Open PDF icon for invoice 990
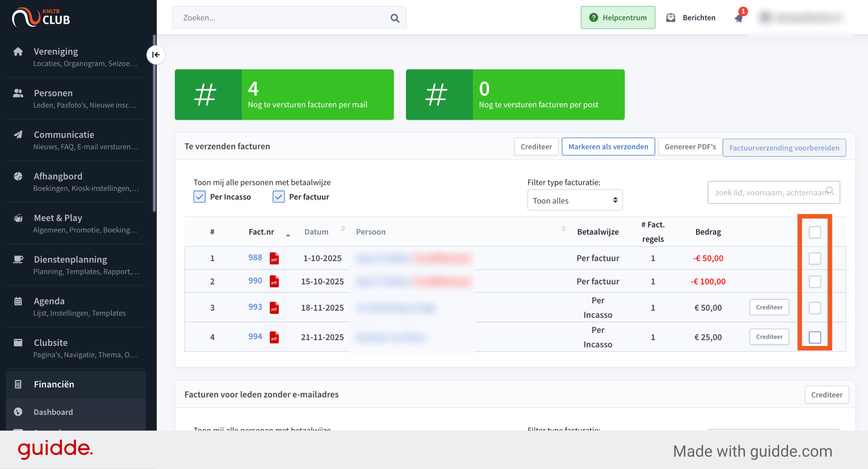 274,281
